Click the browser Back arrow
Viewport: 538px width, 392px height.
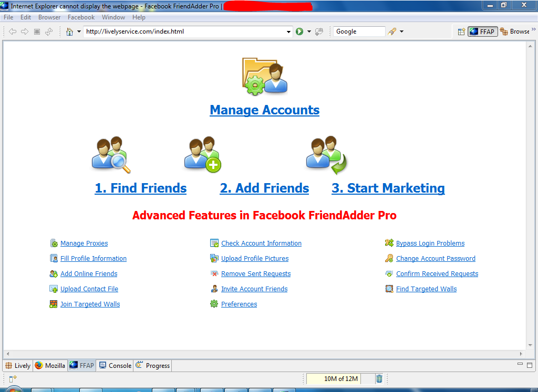(13, 31)
